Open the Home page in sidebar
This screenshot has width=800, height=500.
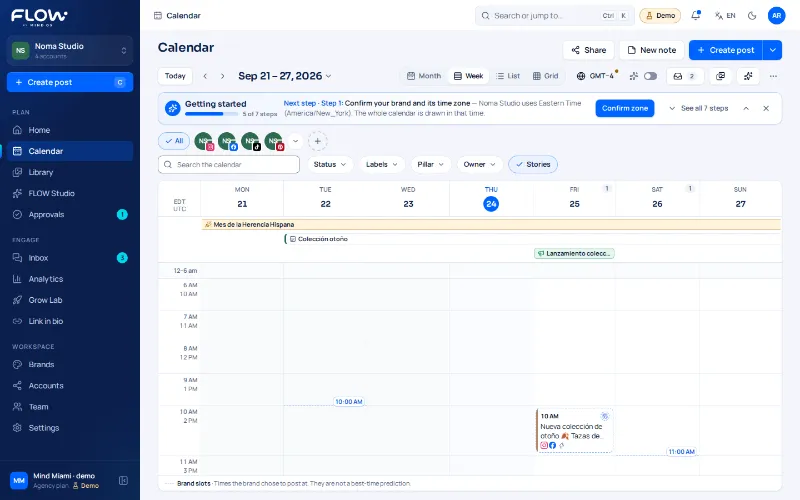(x=70, y=130)
